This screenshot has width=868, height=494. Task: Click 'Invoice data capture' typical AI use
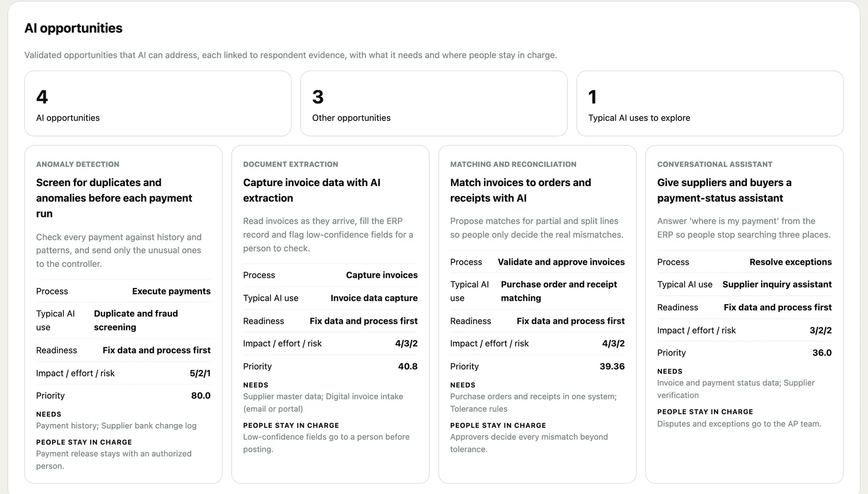[x=374, y=298]
